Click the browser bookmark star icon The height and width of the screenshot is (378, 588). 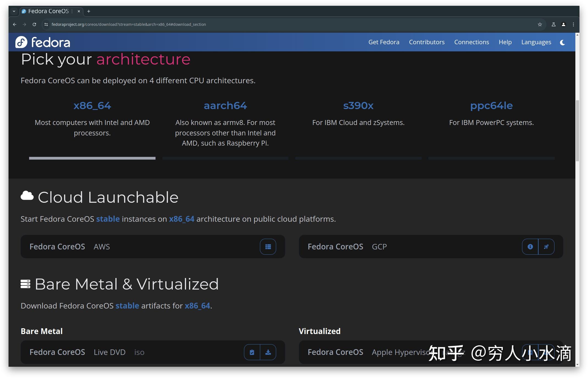point(540,24)
